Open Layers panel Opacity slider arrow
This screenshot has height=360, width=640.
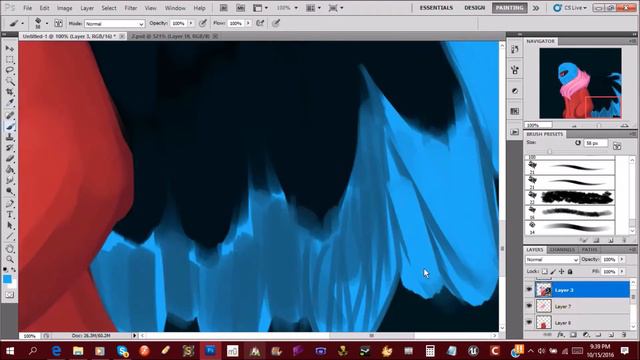[x=622, y=260]
